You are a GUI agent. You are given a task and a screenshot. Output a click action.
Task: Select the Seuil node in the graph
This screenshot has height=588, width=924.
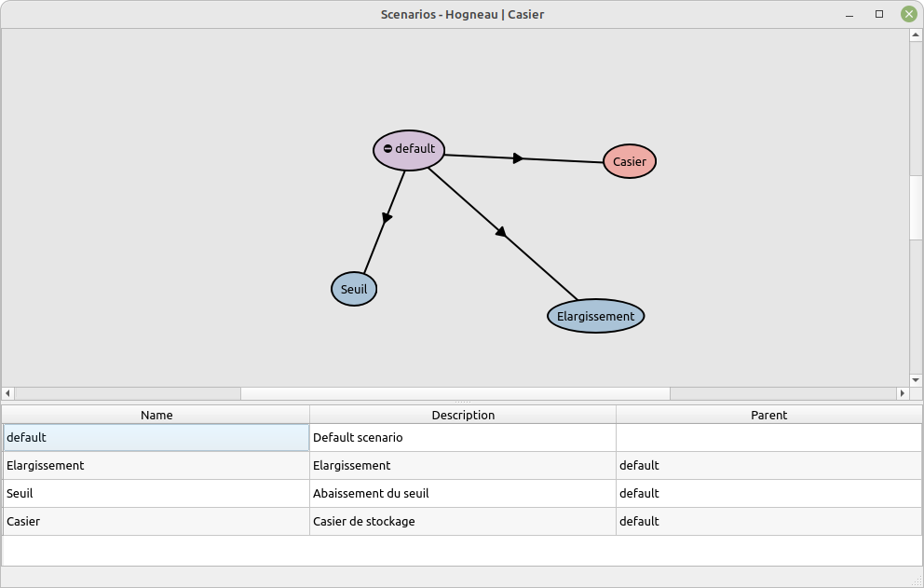tap(354, 289)
